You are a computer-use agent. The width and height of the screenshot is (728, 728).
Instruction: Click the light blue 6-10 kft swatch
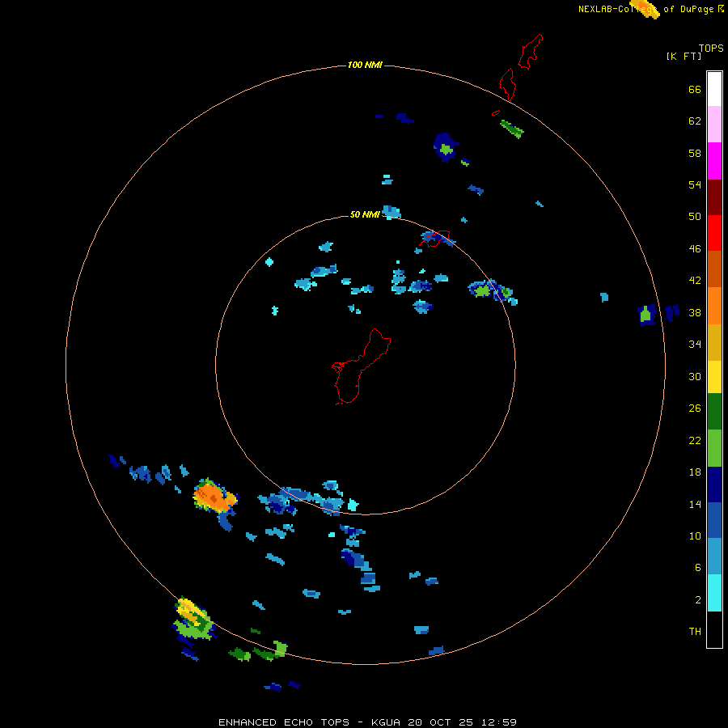pyautogui.click(x=714, y=557)
